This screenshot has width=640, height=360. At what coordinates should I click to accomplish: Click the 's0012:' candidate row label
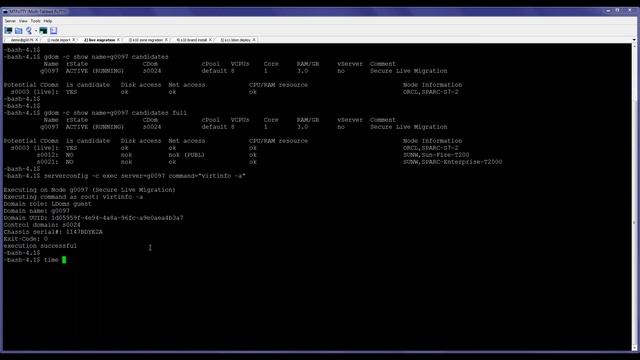[47, 155]
